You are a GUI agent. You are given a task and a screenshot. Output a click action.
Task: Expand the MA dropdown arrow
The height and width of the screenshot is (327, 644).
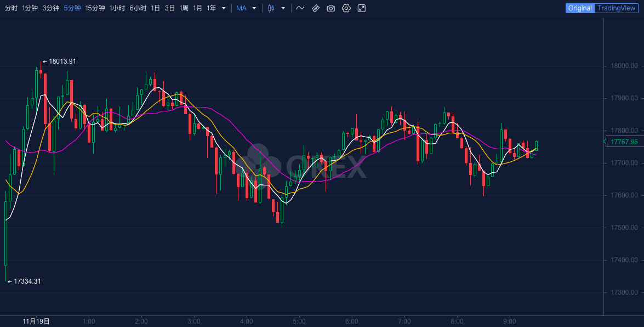point(254,8)
